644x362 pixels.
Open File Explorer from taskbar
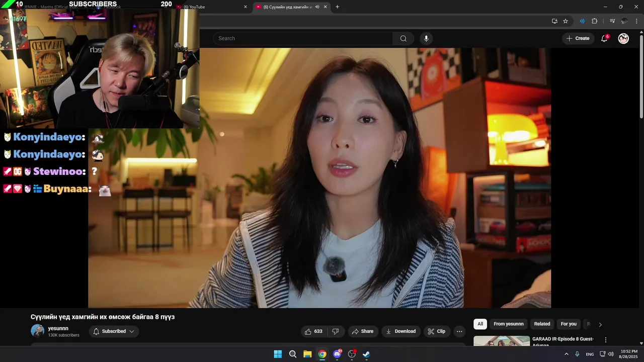[x=307, y=354]
